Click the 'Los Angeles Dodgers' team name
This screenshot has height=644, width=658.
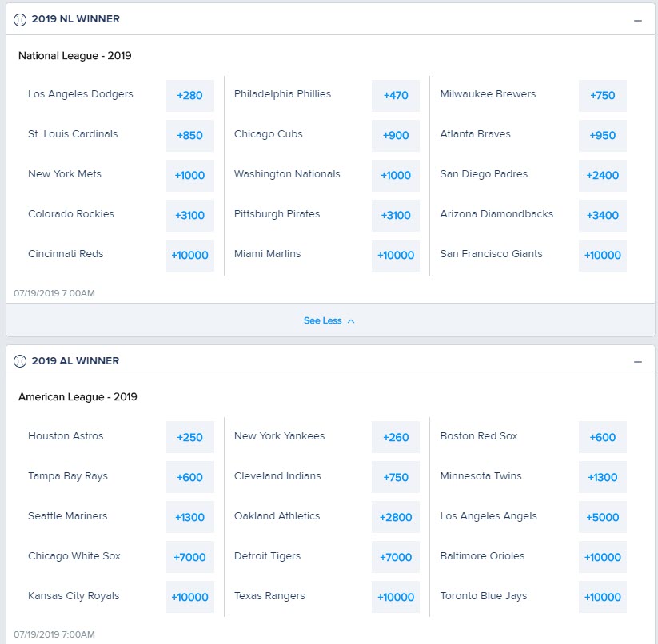(x=81, y=94)
